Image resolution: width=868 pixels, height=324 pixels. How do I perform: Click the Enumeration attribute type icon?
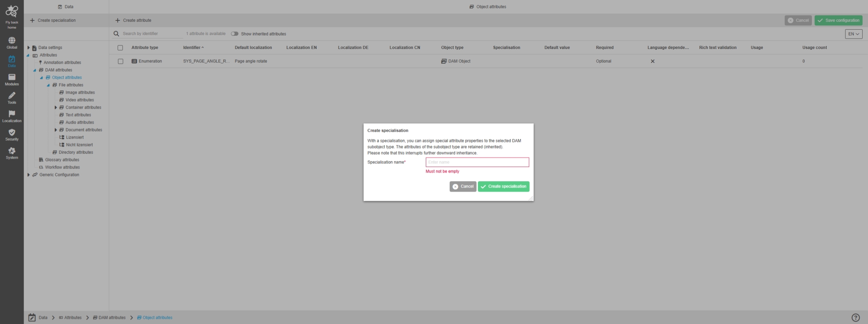click(x=134, y=61)
